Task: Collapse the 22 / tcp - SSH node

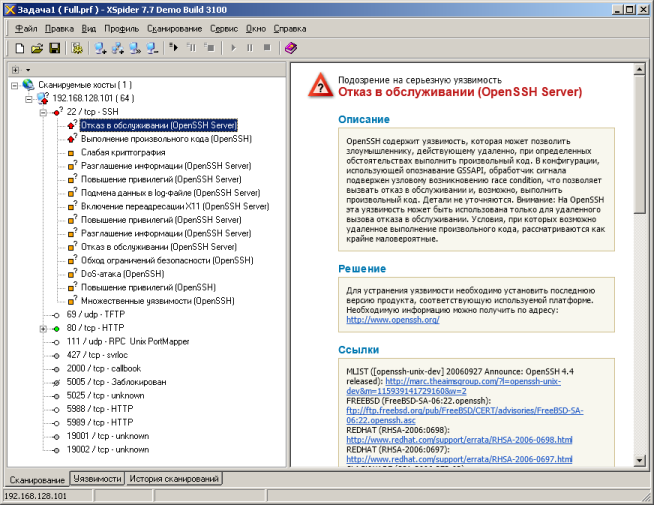Action: pos(43,113)
